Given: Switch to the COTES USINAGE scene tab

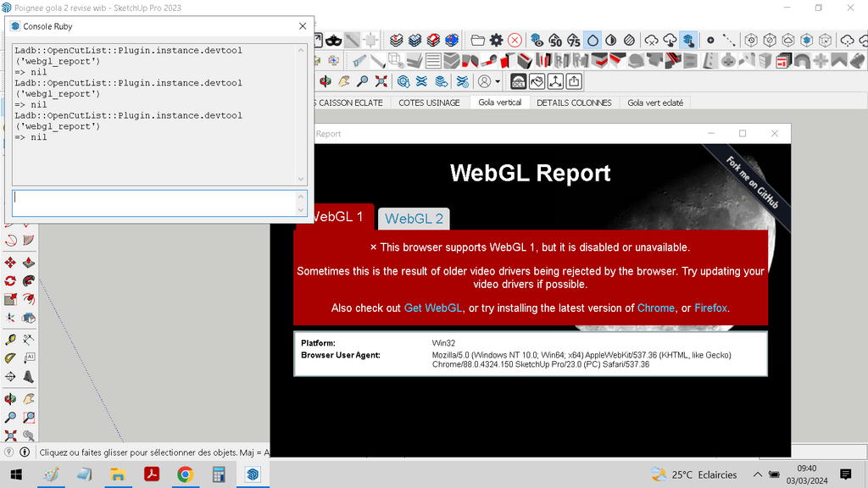Looking at the screenshot, I should [x=429, y=103].
